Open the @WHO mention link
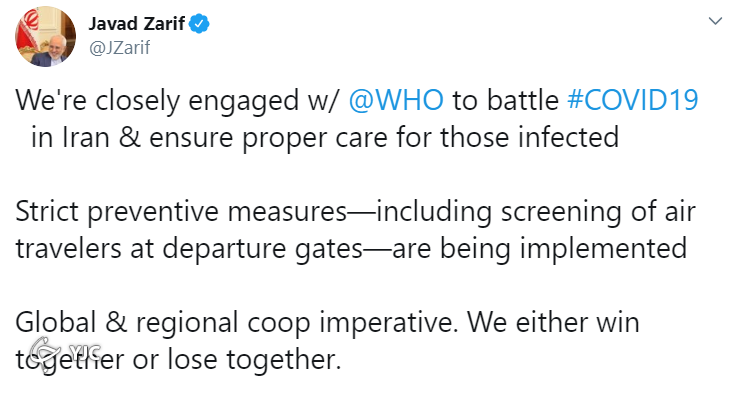The width and height of the screenshot is (739, 393). click(x=396, y=100)
